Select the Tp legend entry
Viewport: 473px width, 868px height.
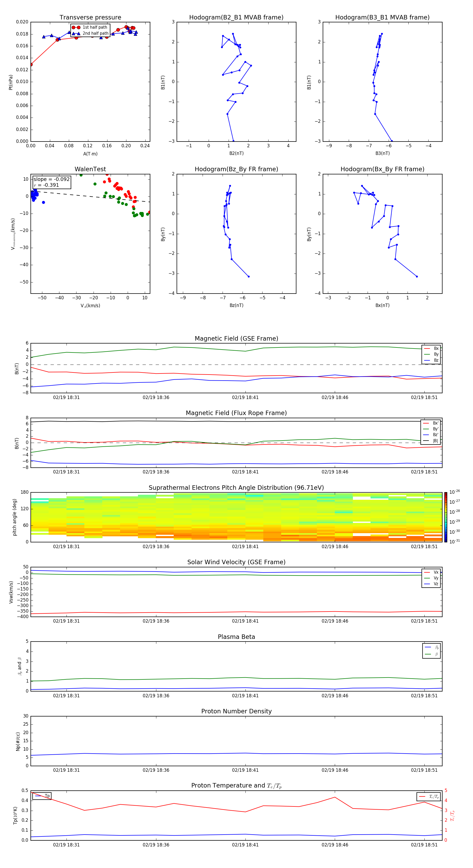point(42,796)
